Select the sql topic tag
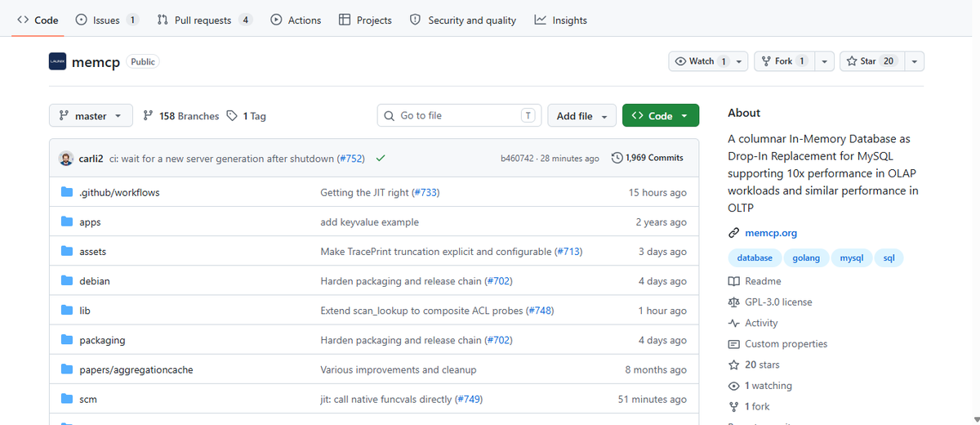The height and width of the screenshot is (425, 980). pyautogui.click(x=889, y=257)
